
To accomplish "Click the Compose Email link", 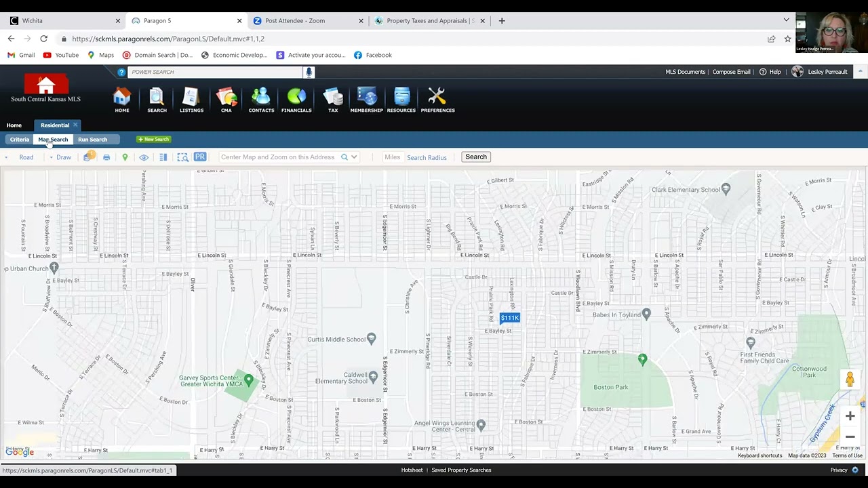I will 731,72.
